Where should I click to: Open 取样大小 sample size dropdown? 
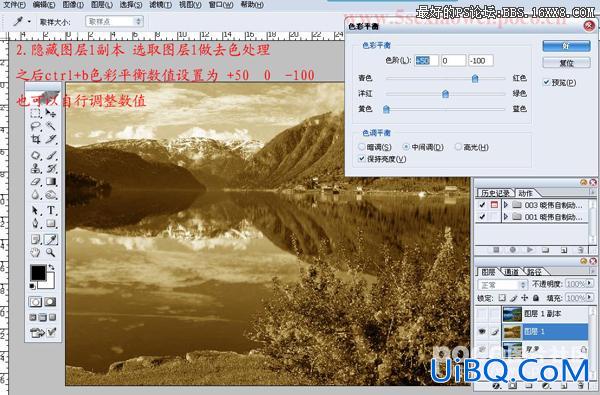pyautogui.click(x=114, y=21)
